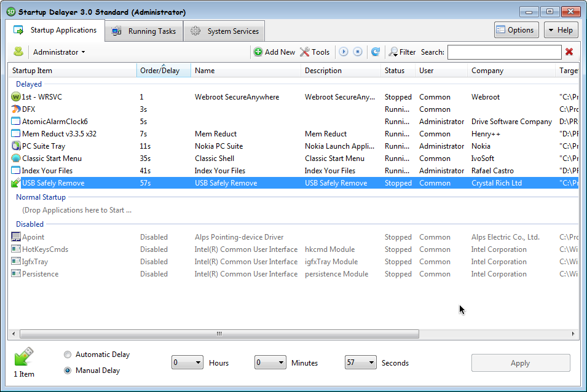Clear search with the red X icon
The image size is (587, 392).
click(569, 52)
